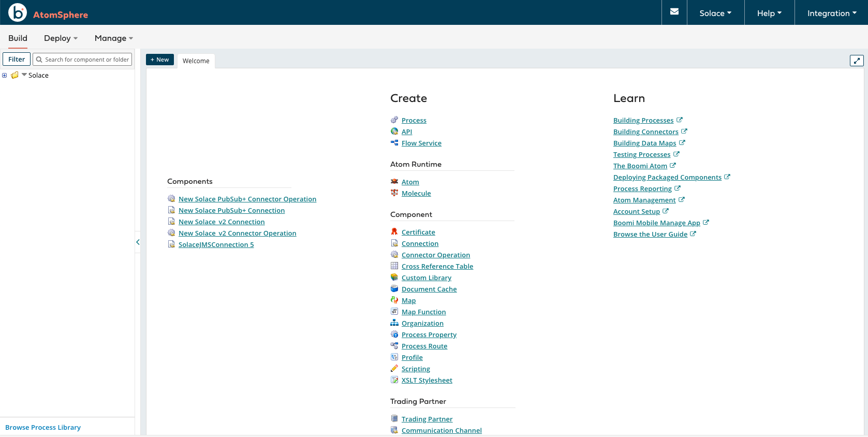
Task: Click the Organization chart icon
Action: tap(394, 323)
